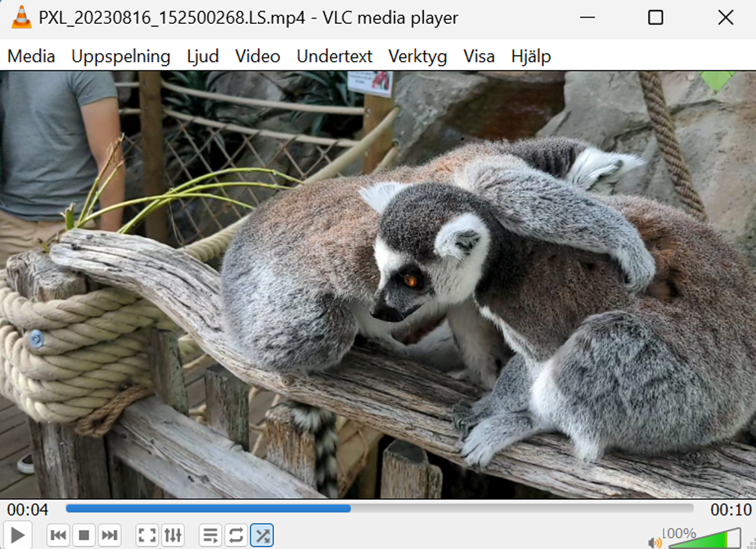Disable random playback mode
This screenshot has height=549, width=756.
click(x=260, y=535)
